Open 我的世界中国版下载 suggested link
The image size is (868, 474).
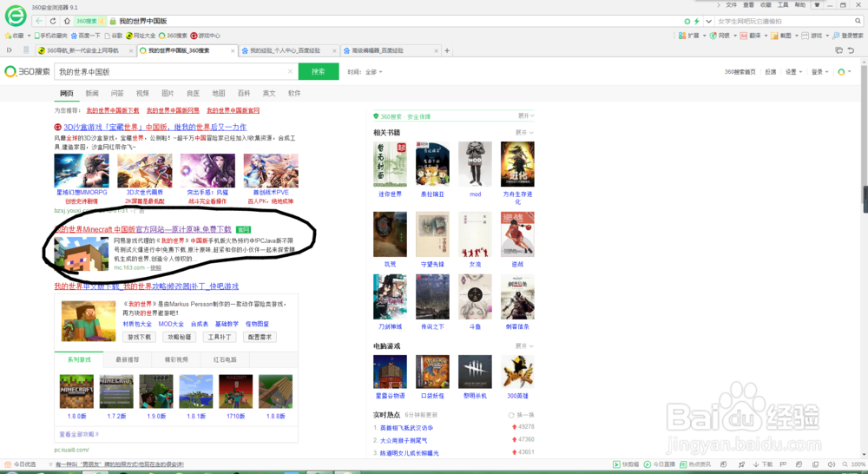pyautogui.click(x=113, y=110)
